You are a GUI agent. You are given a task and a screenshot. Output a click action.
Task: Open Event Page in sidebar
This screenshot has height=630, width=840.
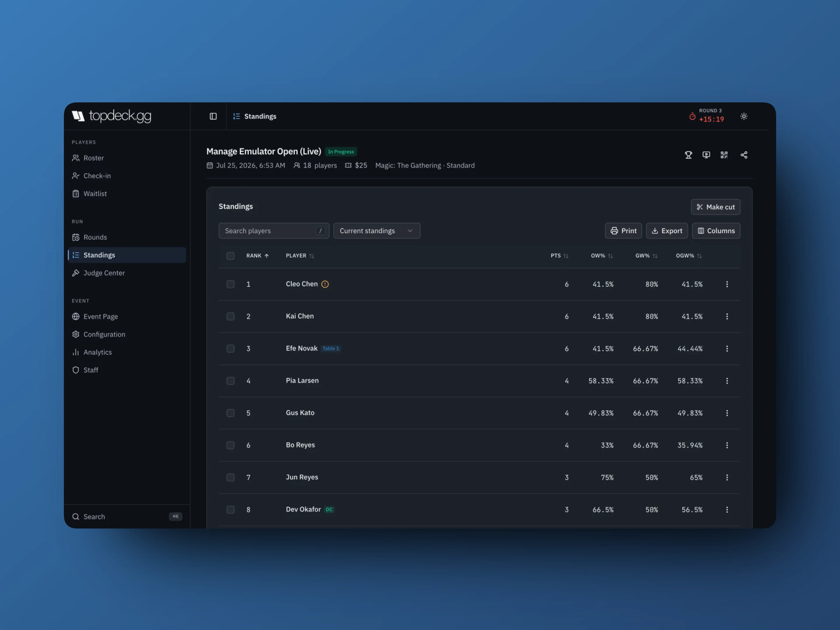127,317
